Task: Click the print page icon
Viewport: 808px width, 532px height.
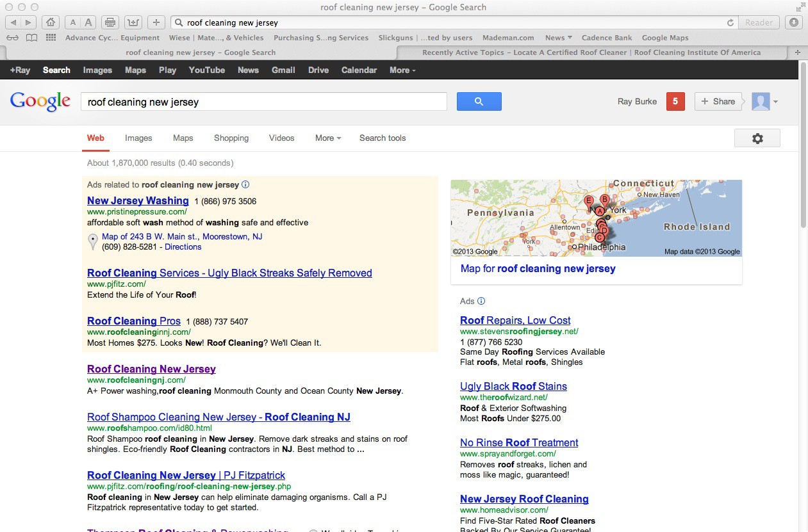Action: click(110, 22)
